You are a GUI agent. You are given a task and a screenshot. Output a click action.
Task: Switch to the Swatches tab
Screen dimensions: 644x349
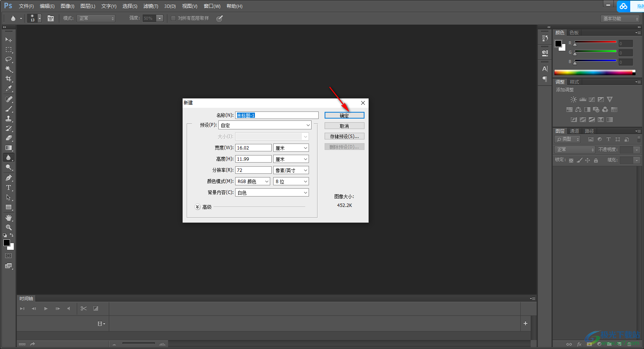574,33
